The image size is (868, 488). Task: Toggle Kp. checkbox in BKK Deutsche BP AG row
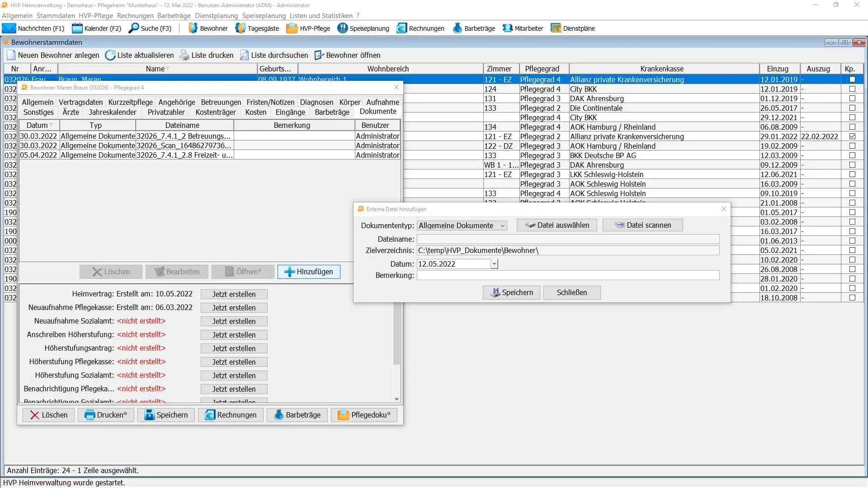pos(852,155)
